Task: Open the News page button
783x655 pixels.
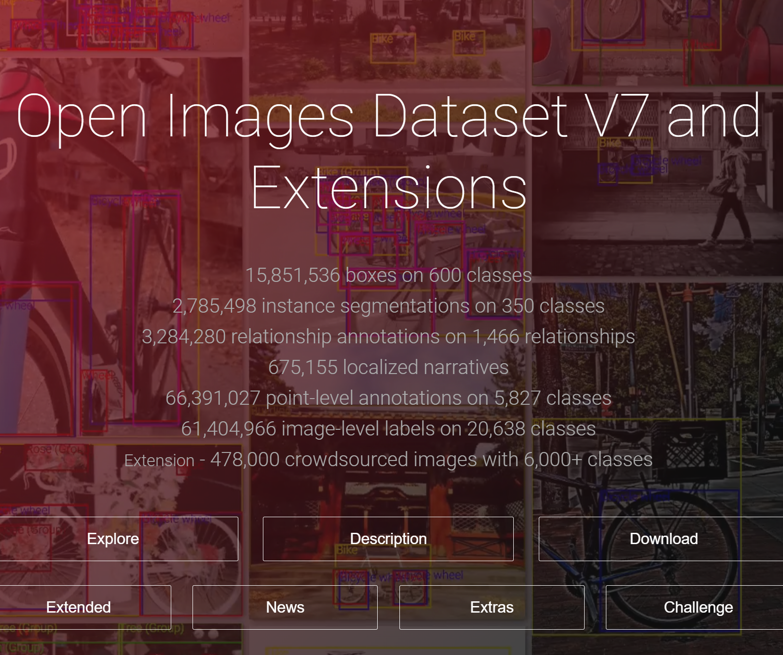Action: [x=285, y=607]
